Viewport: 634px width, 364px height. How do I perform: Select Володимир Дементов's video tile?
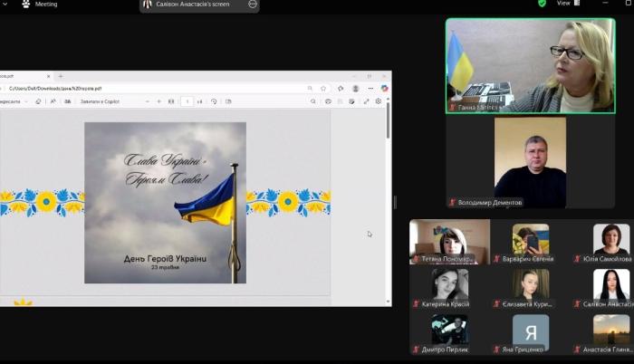click(x=531, y=163)
